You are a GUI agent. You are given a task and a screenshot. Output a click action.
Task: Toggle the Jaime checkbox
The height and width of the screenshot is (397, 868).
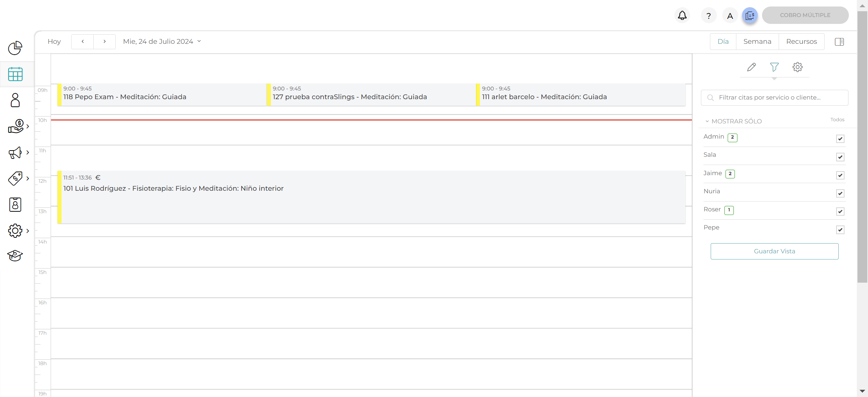pyautogui.click(x=840, y=176)
